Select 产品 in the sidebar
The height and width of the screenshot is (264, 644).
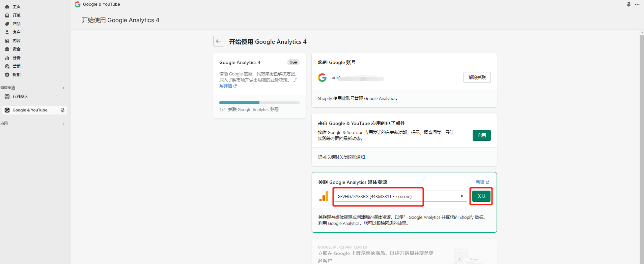click(x=17, y=24)
